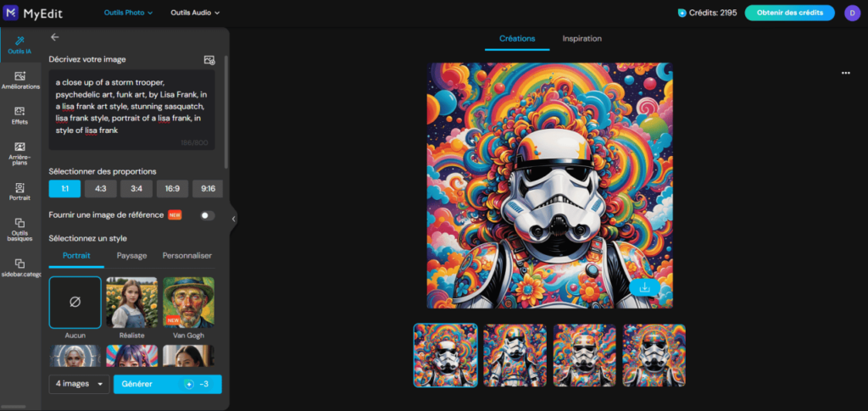Open the sidebar.category item at the bottom
This screenshot has width=868, height=411.
pyautogui.click(x=20, y=268)
